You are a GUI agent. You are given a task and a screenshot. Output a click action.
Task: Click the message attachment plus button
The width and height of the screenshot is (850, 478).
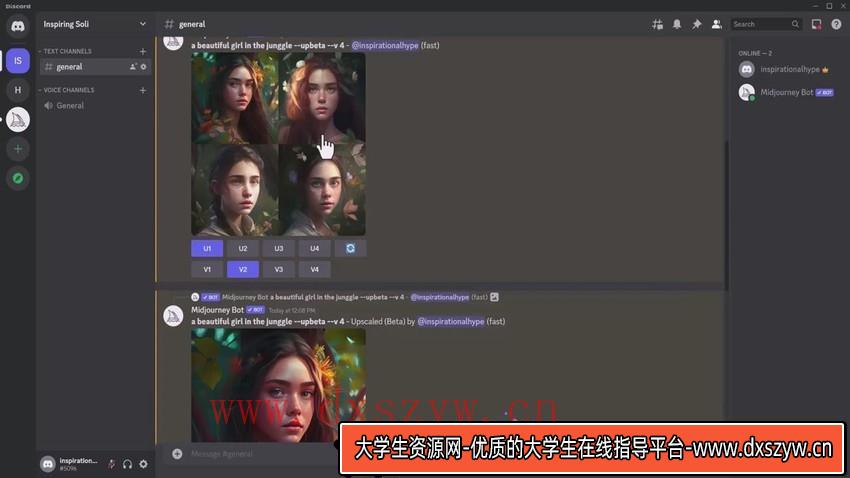click(177, 454)
